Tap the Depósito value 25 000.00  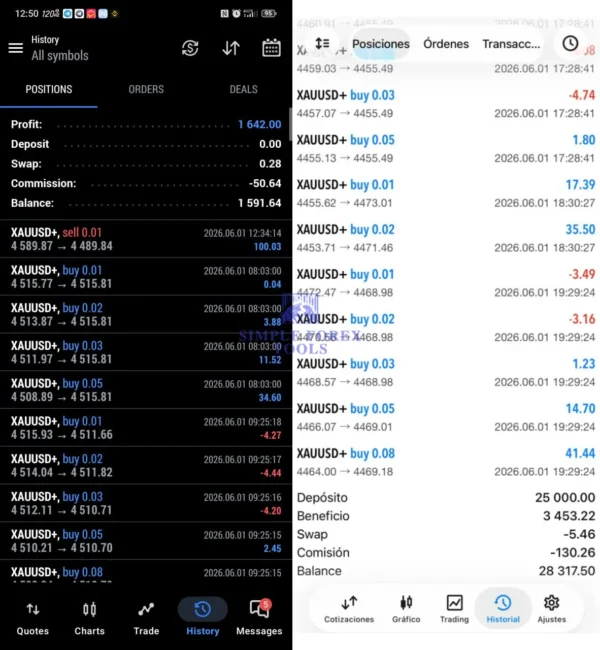click(565, 497)
